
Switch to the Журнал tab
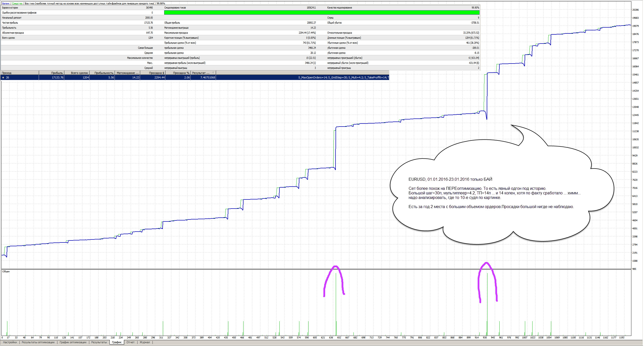coord(145,342)
